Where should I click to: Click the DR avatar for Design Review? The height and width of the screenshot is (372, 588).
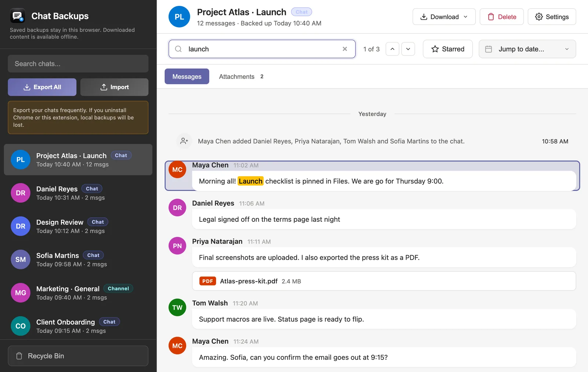(x=21, y=226)
